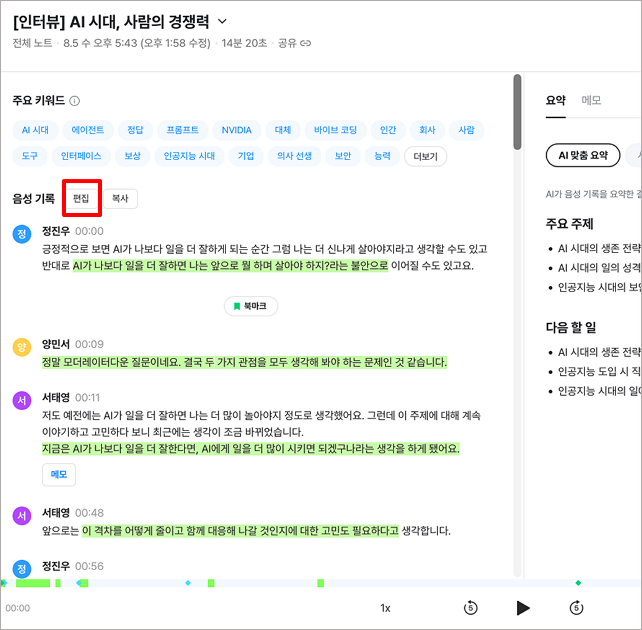Toggle the NVIDIA keyword chip
The height and width of the screenshot is (630, 642).
236,130
